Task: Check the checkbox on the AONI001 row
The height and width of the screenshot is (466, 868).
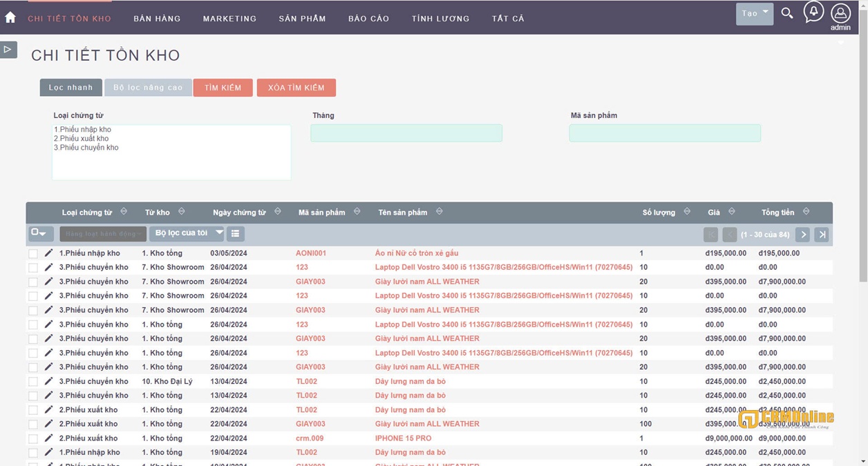Action: click(33, 253)
